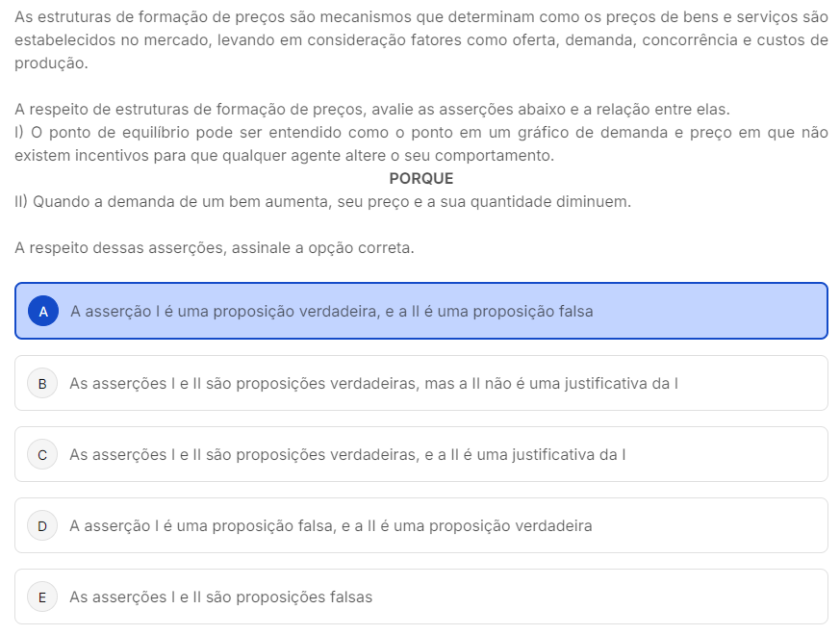Click assertion I text about equilibrium point
The width and height of the screenshot is (840, 635).
(420, 144)
